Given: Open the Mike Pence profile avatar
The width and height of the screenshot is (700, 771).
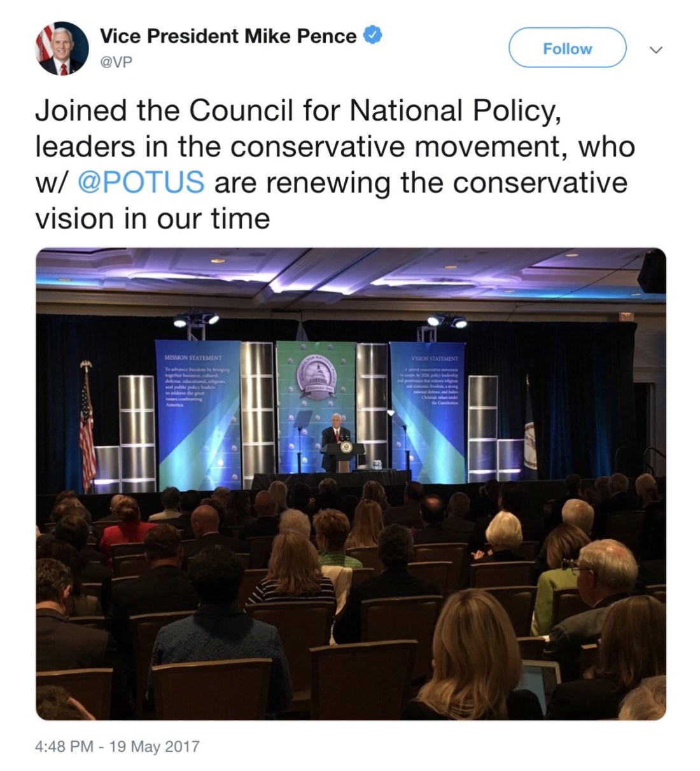Looking at the screenshot, I should [x=62, y=48].
